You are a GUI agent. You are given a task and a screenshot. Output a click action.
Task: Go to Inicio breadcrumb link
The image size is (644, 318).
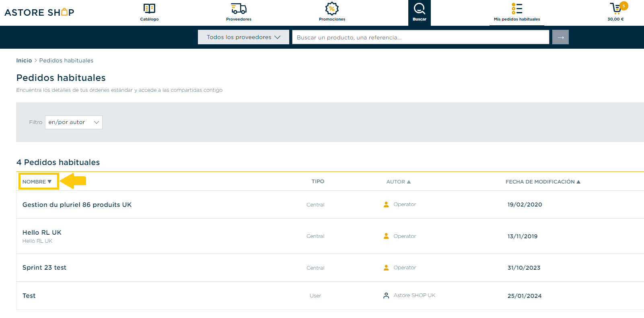(x=24, y=60)
